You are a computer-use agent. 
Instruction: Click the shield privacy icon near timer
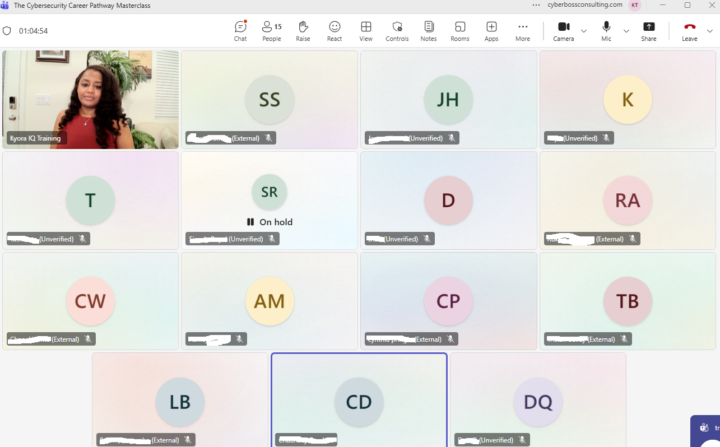(7, 31)
